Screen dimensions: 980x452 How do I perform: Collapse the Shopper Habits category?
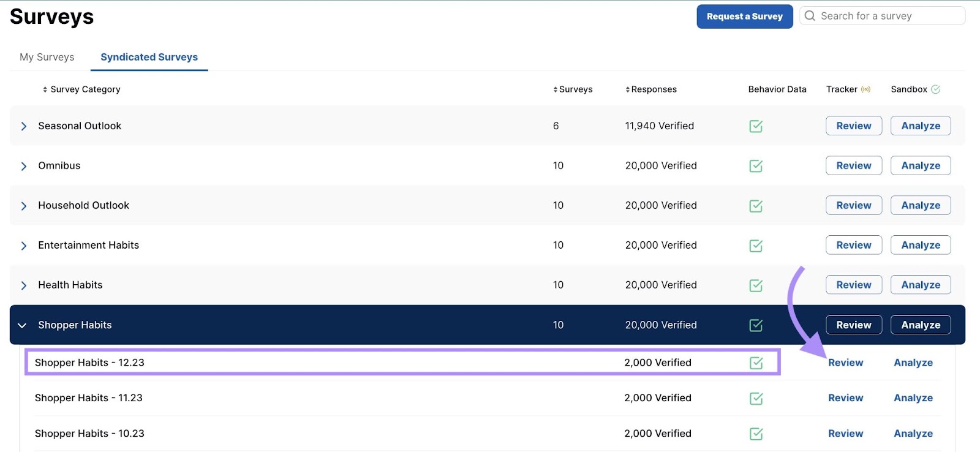click(22, 325)
